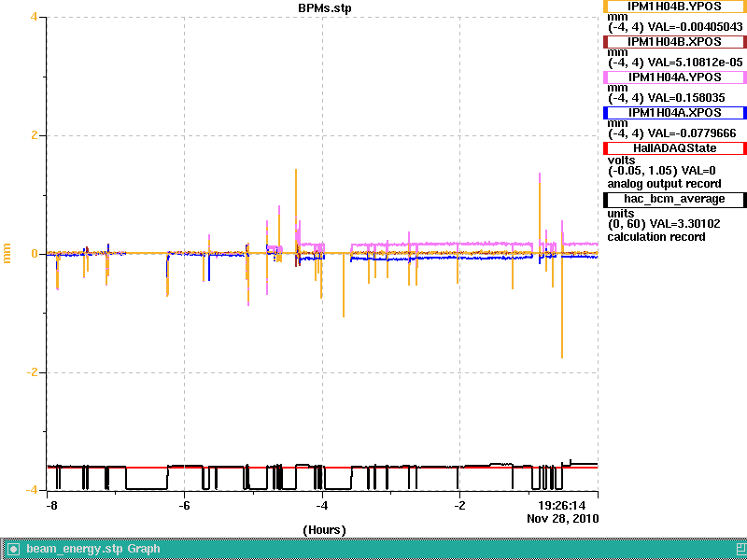Image resolution: width=747 pixels, height=560 pixels.
Task: Click the VAL=5.10812e-05 readout text
Action: pos(695,63)
